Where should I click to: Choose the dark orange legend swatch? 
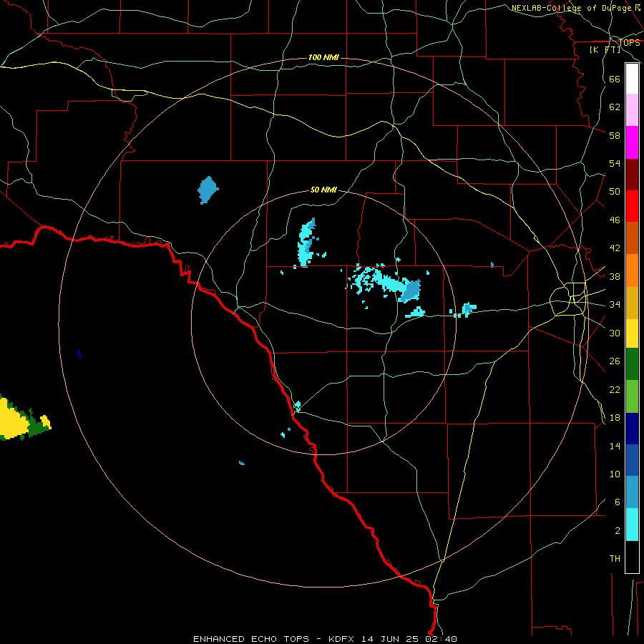(632, 238)
